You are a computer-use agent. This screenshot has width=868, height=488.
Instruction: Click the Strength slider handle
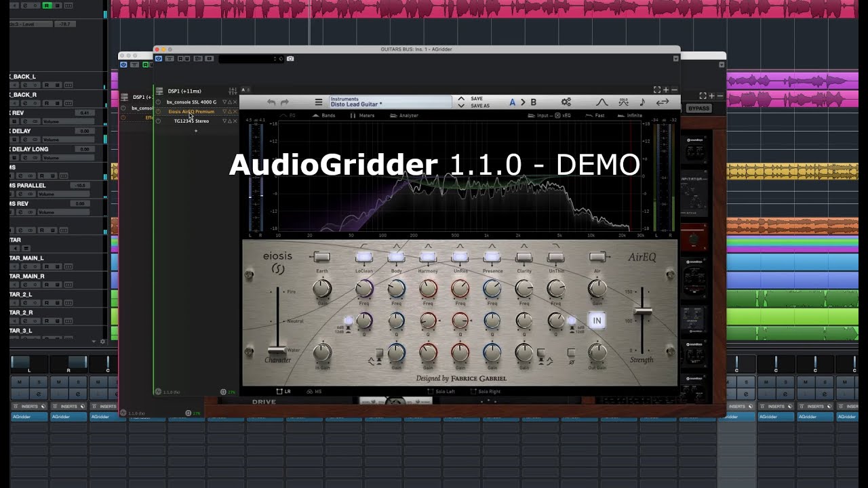(x=642, y=310)
